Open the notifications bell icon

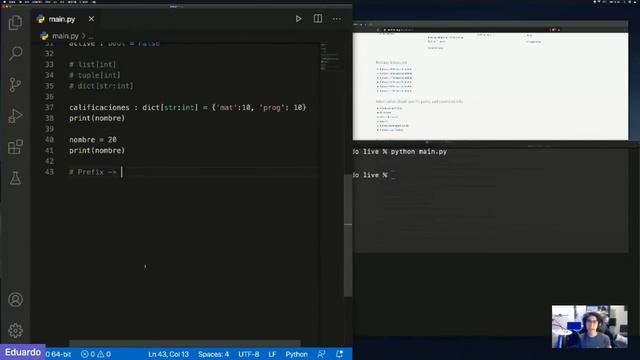(x=339, y=354)
